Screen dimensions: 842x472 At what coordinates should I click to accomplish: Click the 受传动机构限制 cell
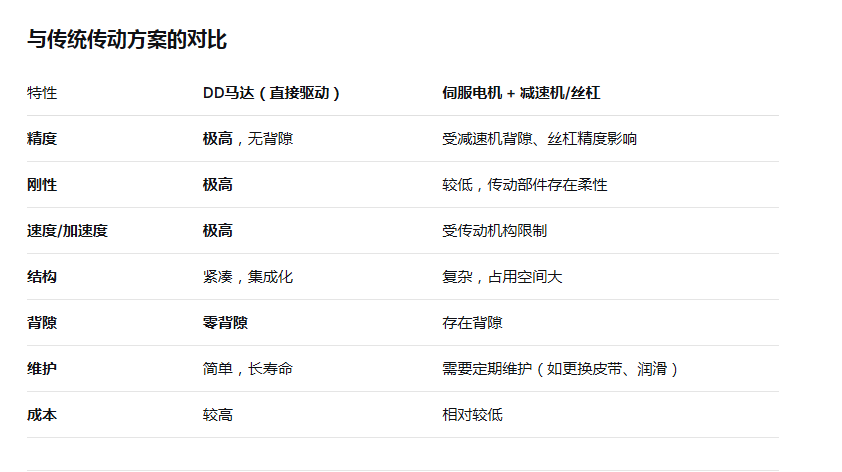click(494, 231)
